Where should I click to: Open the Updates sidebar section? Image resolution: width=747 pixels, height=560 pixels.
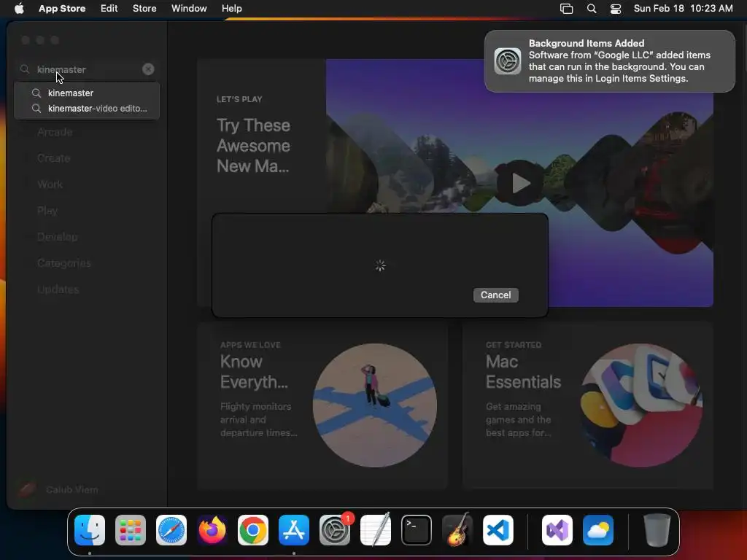coord(58,289)
